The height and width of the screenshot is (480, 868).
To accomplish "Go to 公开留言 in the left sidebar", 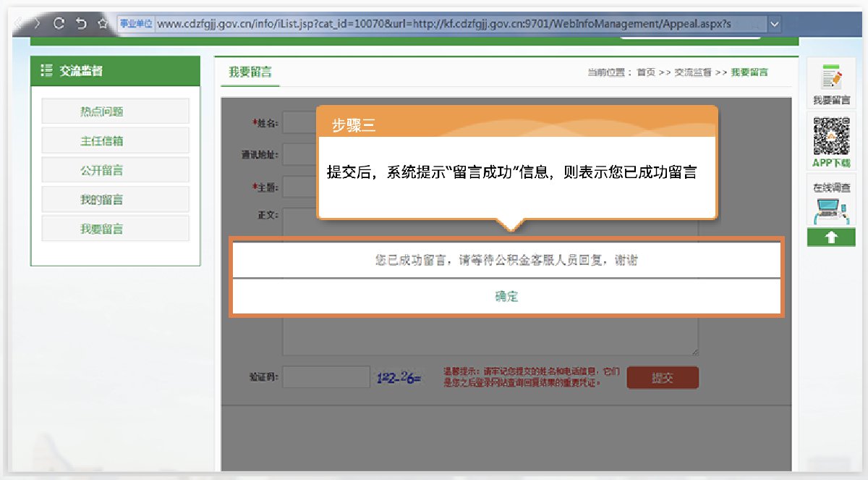I will coord(115,170).
